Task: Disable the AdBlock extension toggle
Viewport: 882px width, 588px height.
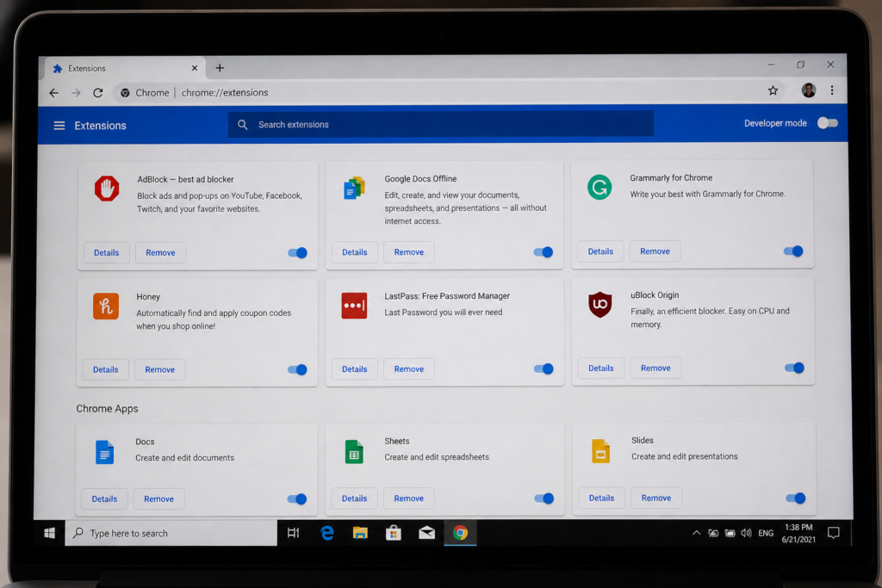Action: point(297,253)
